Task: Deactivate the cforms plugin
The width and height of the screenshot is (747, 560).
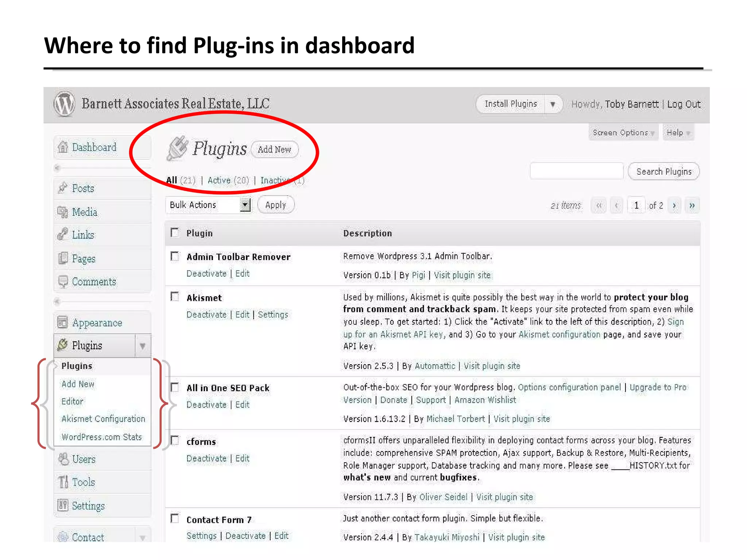Action: coord(206,458)
